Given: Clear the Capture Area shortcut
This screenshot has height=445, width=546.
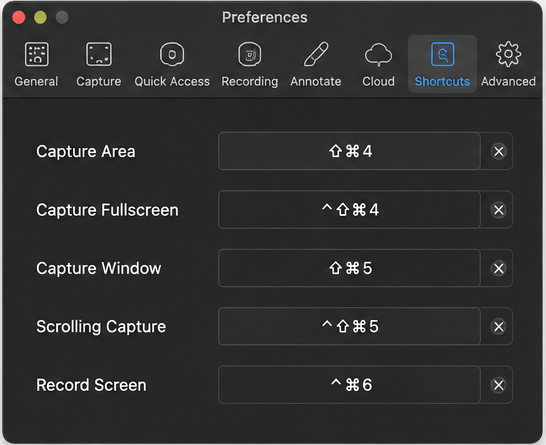Looking at the screenshot, I should pyautogui.click(x=498, y=151).
